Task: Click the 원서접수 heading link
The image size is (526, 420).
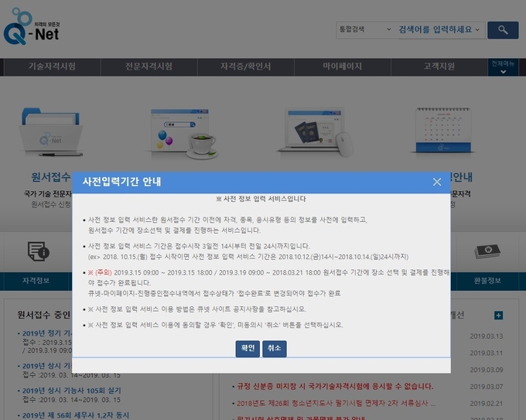Action: pyautogui.click(x=51, y=177)
